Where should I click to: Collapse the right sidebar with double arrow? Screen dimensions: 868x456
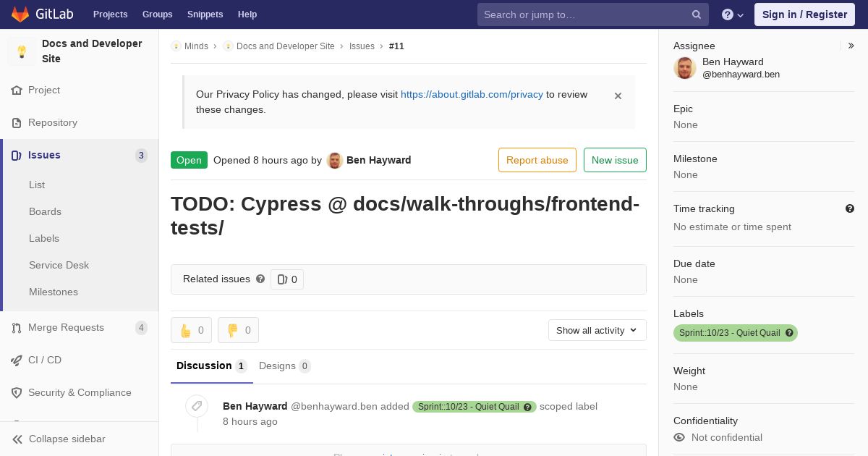click(851, 46)
